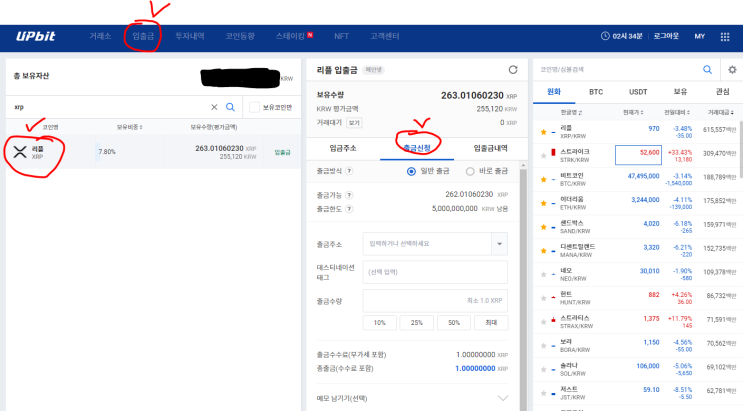The height and width of the screenshot is (411, 743).
Task: Toggle favorite star for 저스트 JST/KRW
Action: point(544,393)
